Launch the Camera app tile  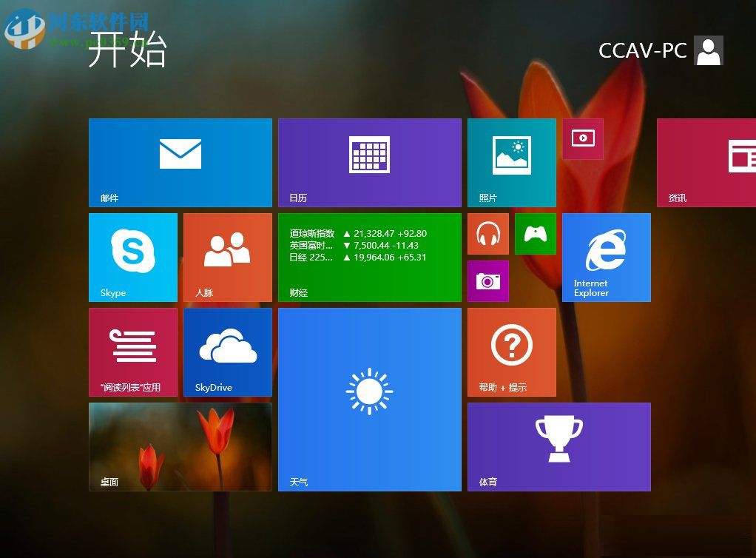click(487, 281)
